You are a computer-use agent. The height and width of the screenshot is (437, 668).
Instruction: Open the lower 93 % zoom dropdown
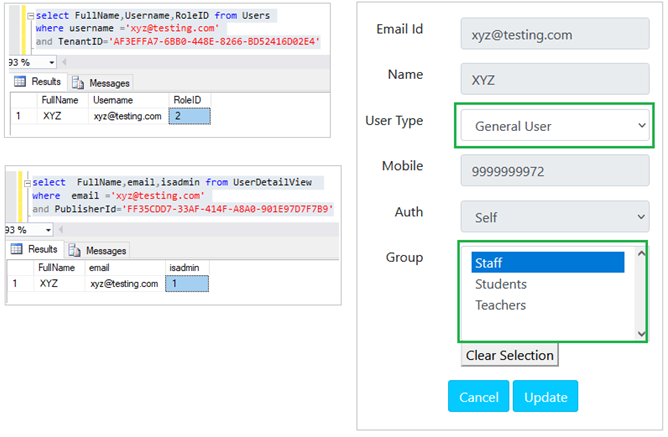pyautogui.click(x=48, y=230)
